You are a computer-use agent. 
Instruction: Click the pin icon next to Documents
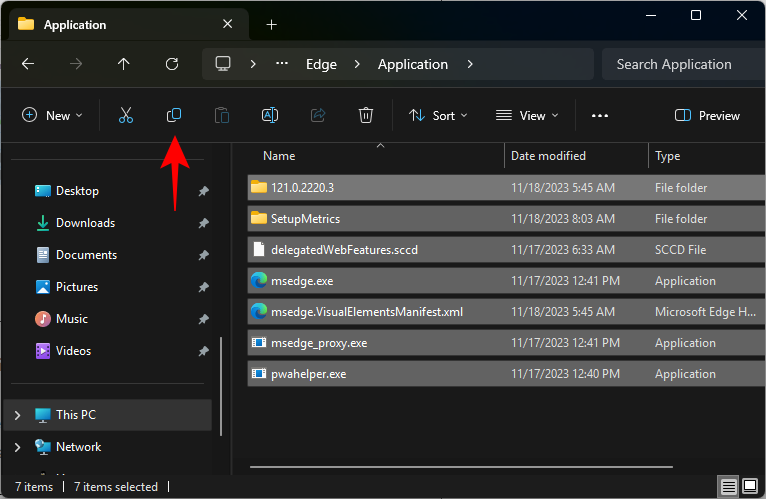click(203, 255)
